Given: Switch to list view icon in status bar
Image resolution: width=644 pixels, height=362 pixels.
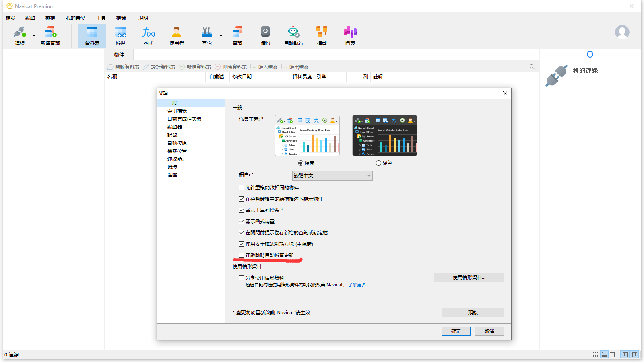Looking at the screenshot, I should pos(595,354).
